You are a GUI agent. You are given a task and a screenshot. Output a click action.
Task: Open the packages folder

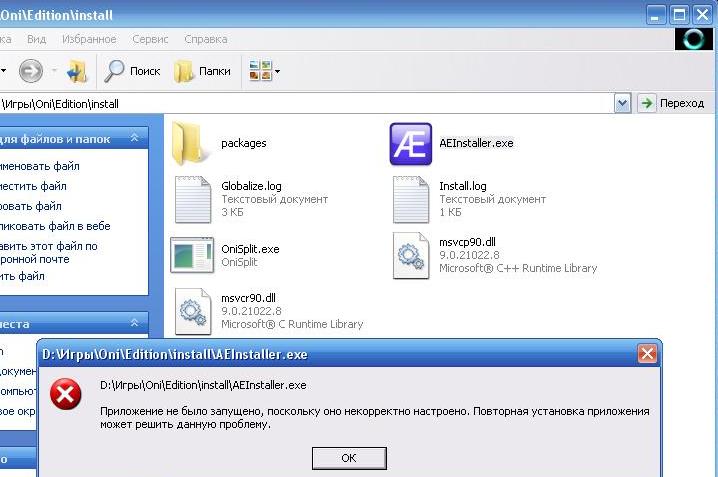click(190, 144)
